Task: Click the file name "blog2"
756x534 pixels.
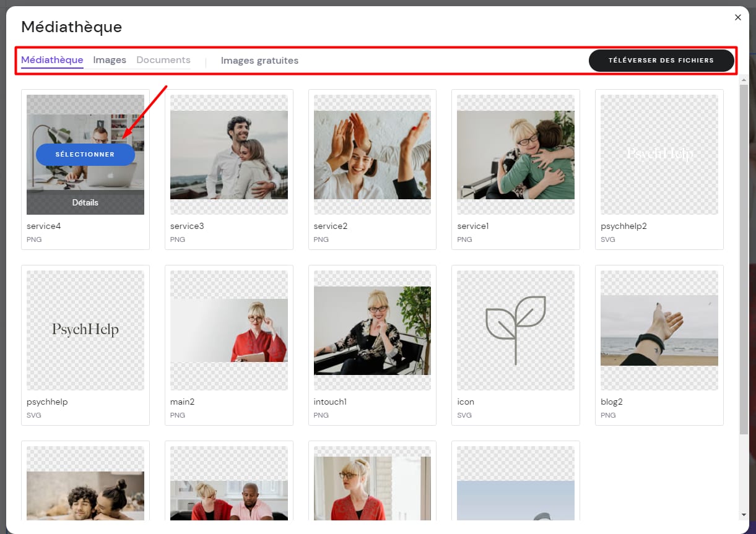Action: coord(612,402)
